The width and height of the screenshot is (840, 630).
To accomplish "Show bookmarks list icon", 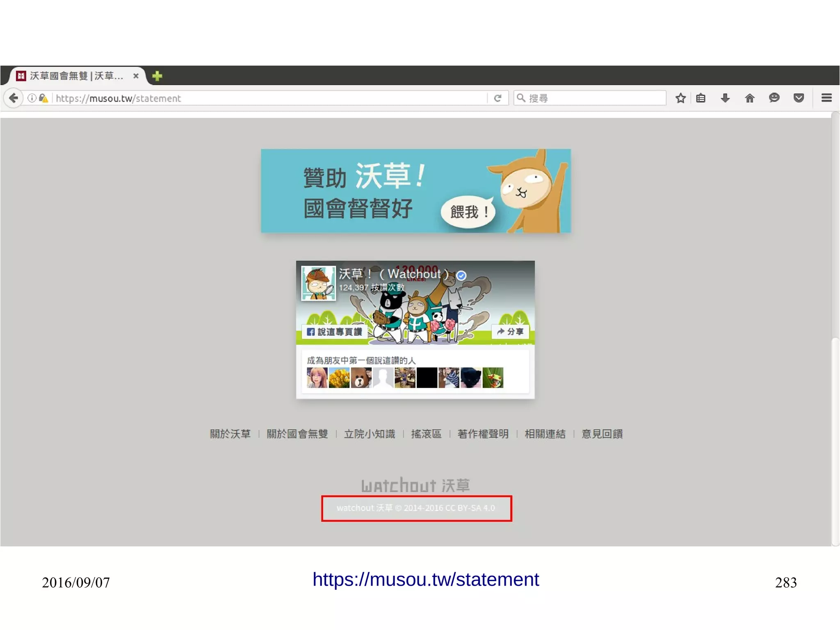I will click(x=701, y=98).
